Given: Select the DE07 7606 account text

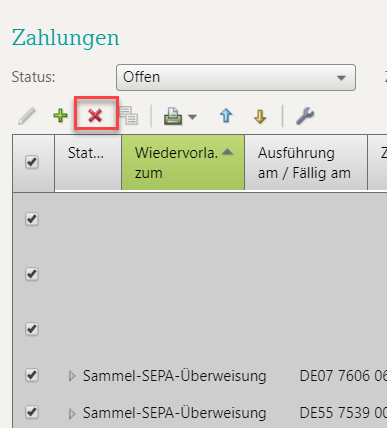Looking at the screenshot, I should point(343,376).
